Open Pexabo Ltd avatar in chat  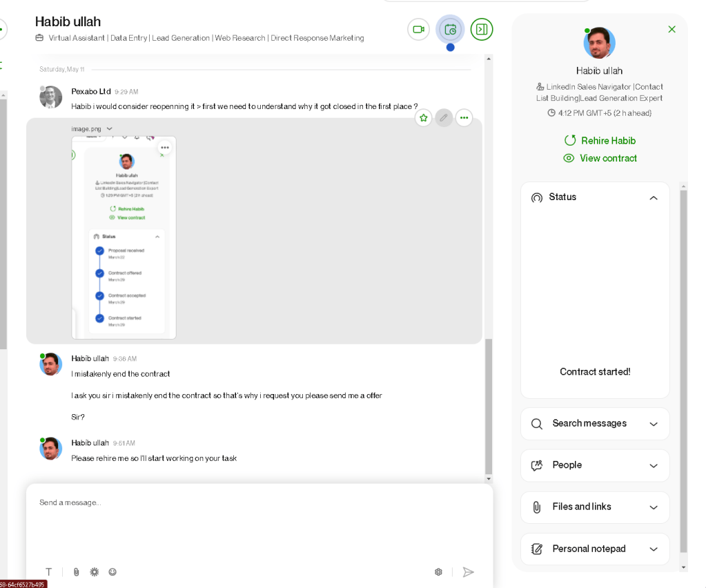(50, 97)
